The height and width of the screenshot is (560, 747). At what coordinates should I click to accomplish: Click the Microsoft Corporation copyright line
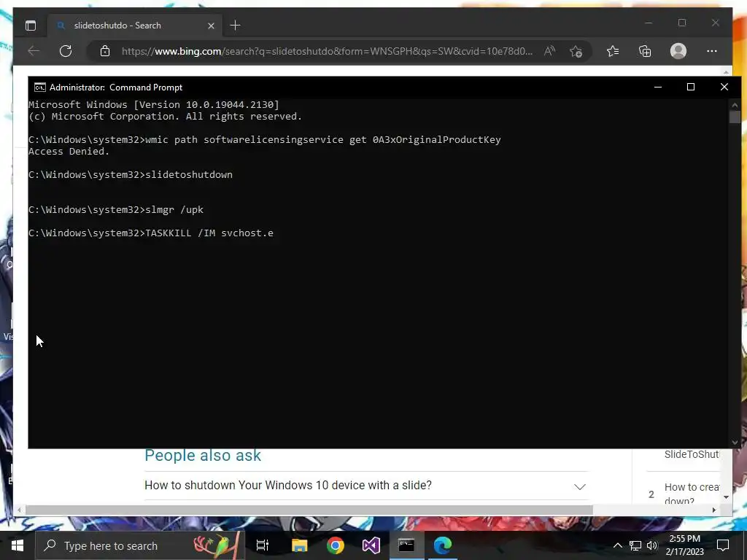166,116
